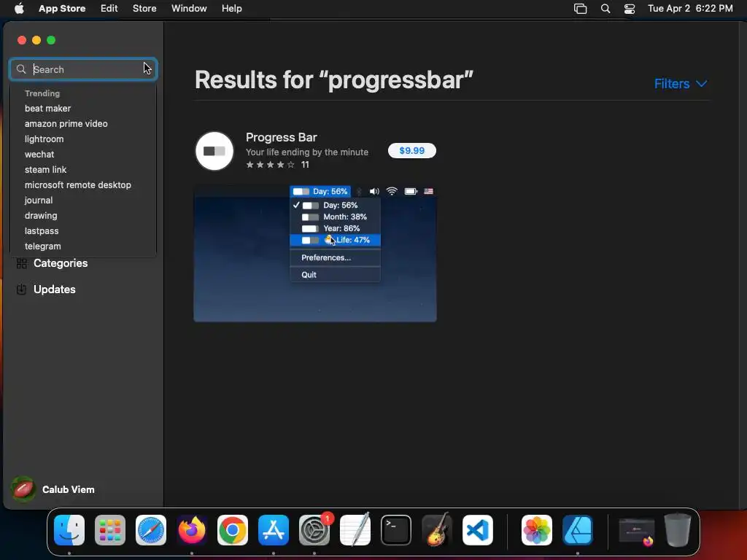Open the Edit menu
The width and height of the screenshot is (747, 560).
click(x=109, y=9)
